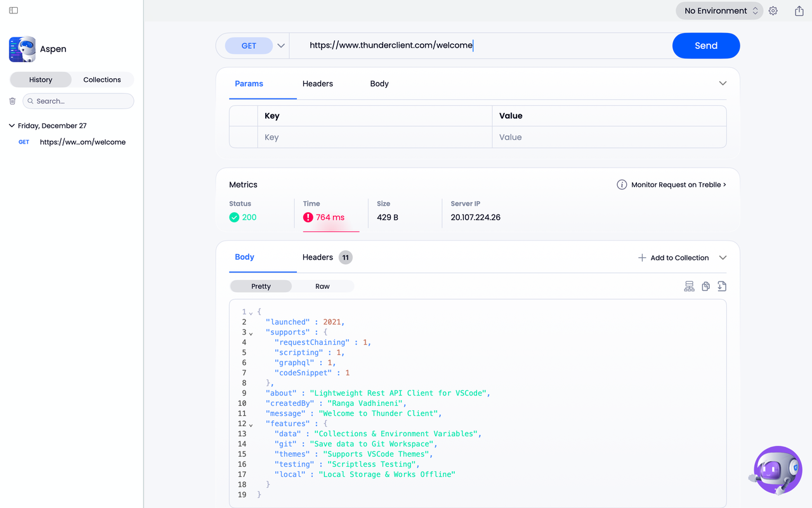Toggle the sidebar panel icon
The image size is (812, 508).
click(13, 10)
